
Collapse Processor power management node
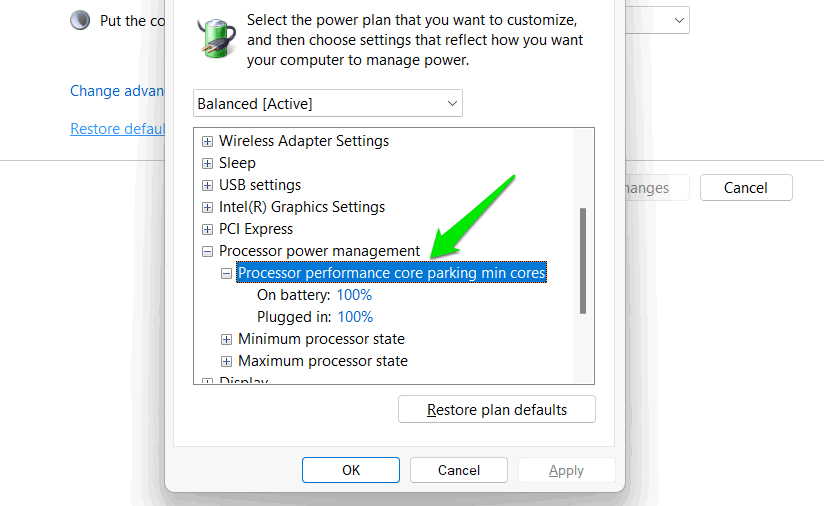208,251
